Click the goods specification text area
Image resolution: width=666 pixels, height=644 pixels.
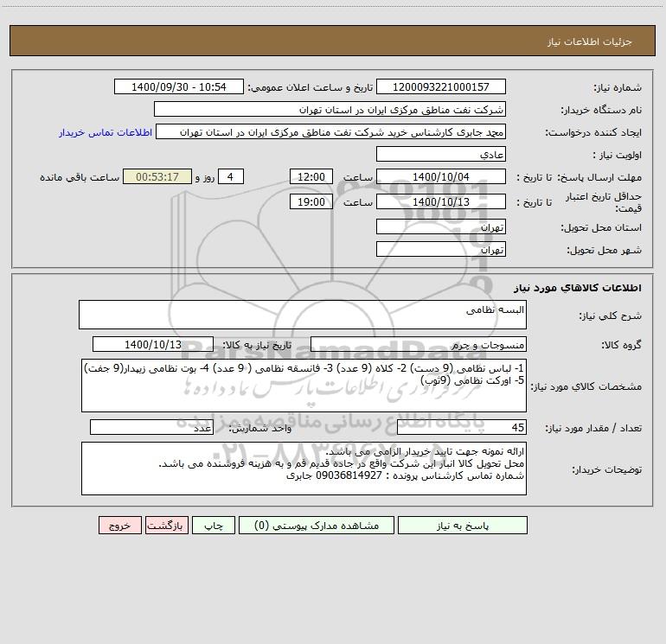pyautogui.click(x=304, y=386)
